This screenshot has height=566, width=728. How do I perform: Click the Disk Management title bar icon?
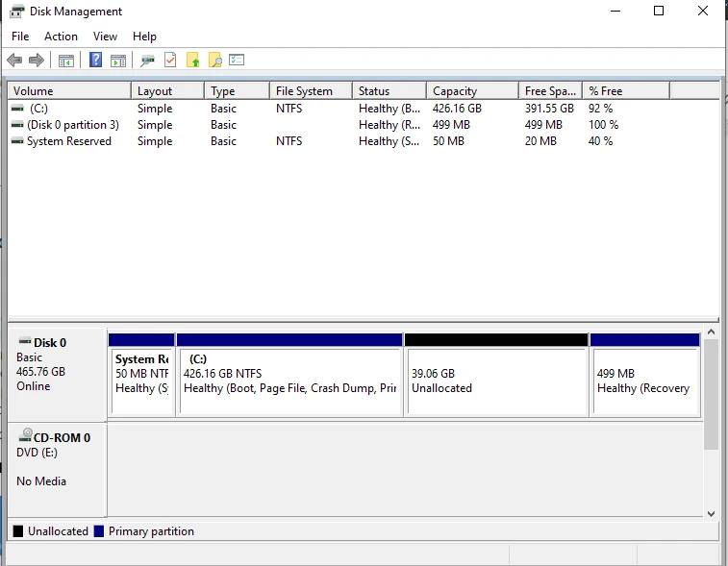[16, 12]
